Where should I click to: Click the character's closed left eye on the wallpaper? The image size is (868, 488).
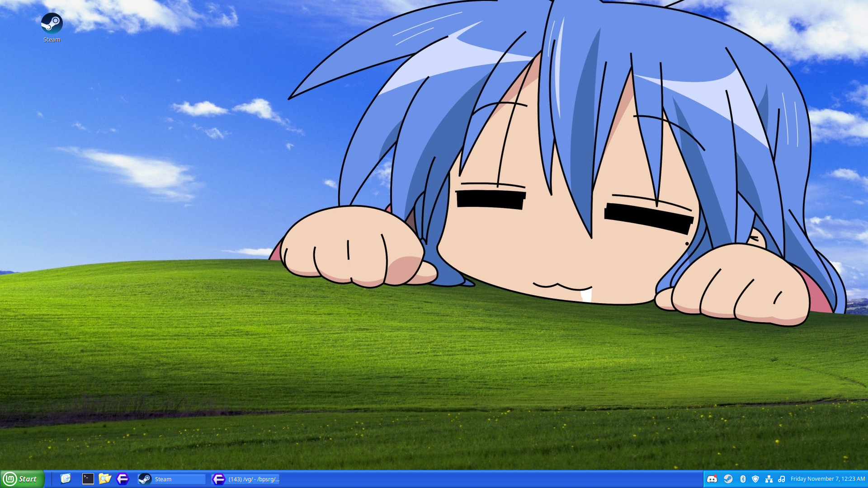coord(491,199)
